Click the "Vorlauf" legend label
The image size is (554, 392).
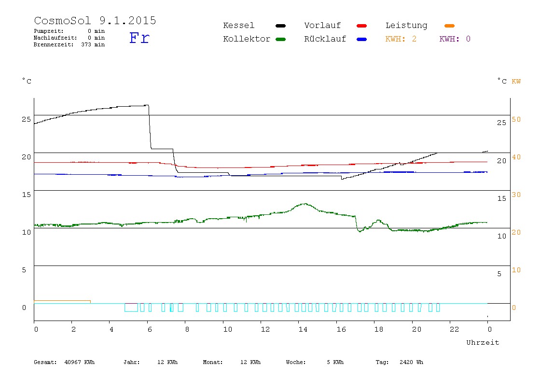322,26
